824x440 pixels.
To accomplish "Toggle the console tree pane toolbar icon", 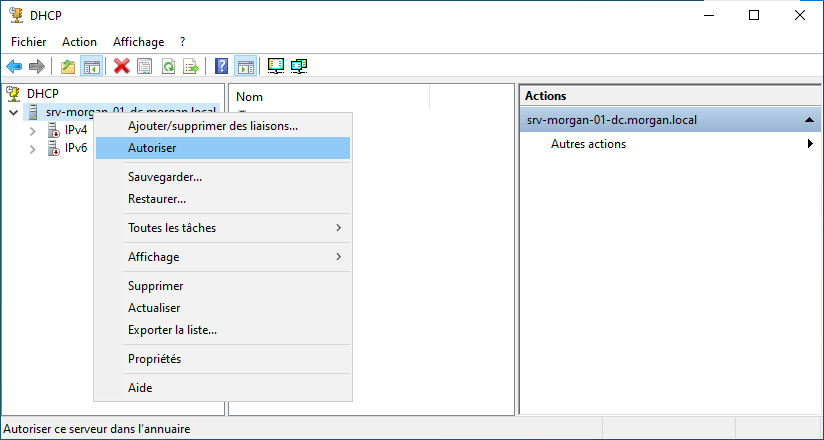I will tap(91, 67).
